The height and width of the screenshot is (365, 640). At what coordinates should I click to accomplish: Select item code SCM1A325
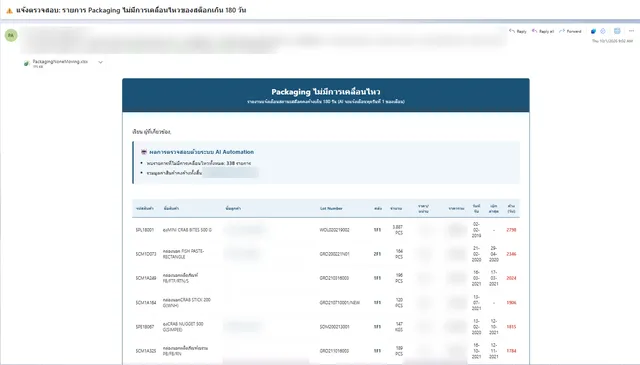click(146, 351)
